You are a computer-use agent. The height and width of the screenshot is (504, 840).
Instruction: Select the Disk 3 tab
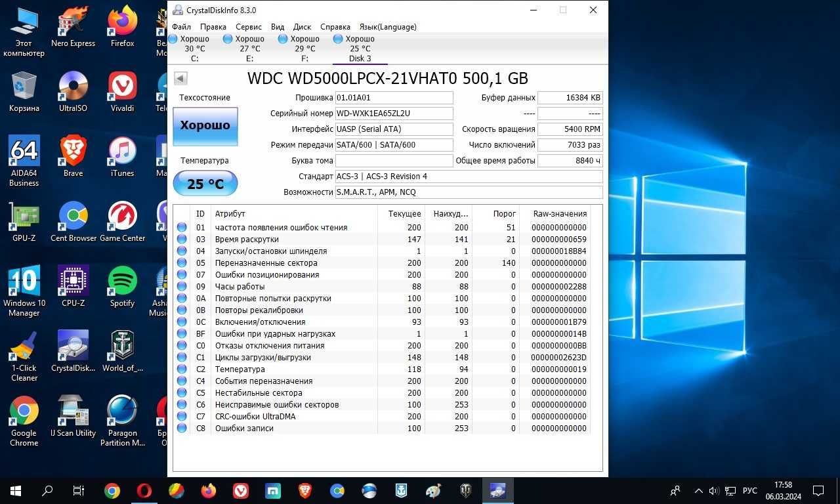(360, 49)
